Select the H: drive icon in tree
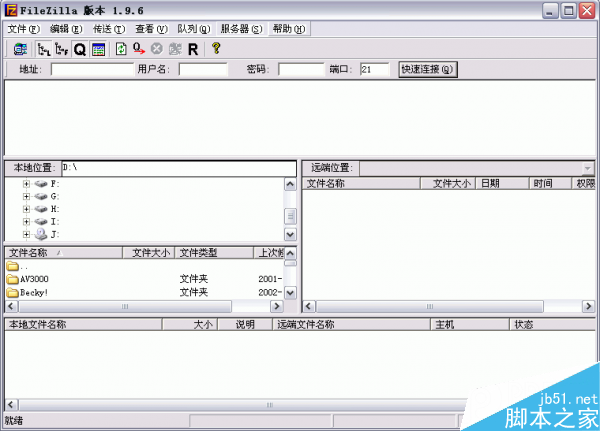This screenshot has width=600, height=431. (41, 209)
